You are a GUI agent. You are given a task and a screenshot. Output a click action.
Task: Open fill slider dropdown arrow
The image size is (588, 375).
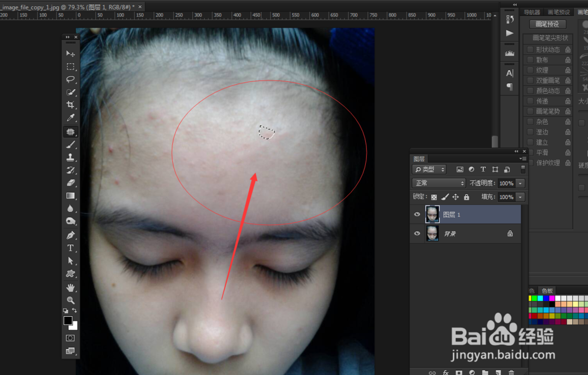[x=520, y=197]
